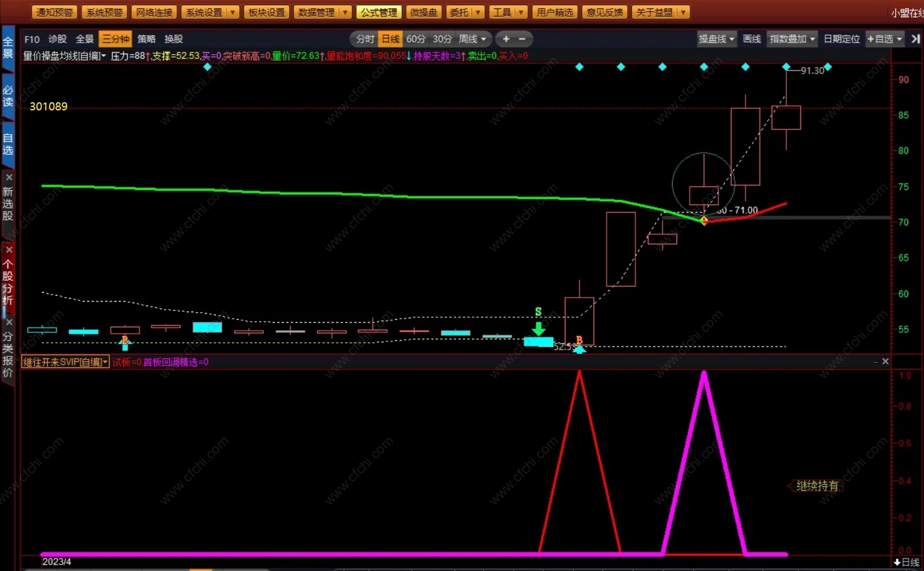This screenshot has width=924, height=571.
Task: Click the 意见反馈 button
Action: (x=605, y=12)
